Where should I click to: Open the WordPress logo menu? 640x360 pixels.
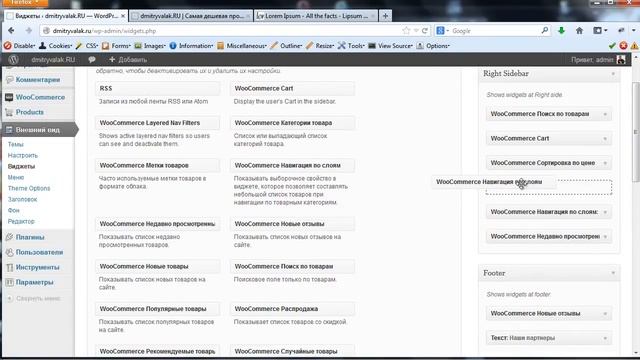tap(13, 60)
